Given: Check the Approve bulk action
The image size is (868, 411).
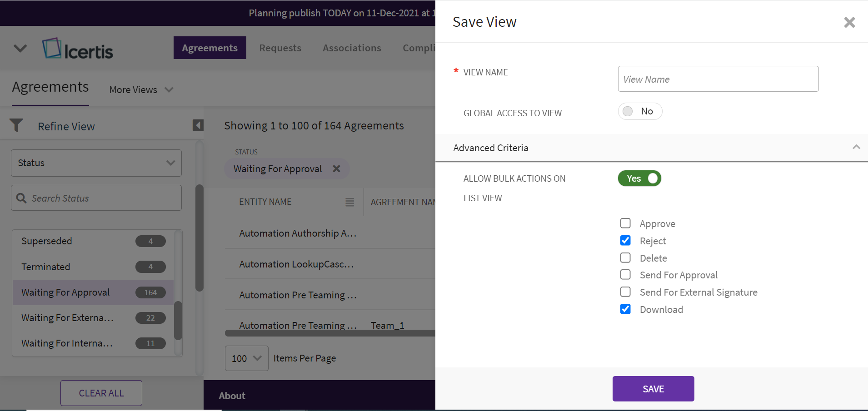Looking at the screenshot, I should pyautogui.click(x=625, y=223).
